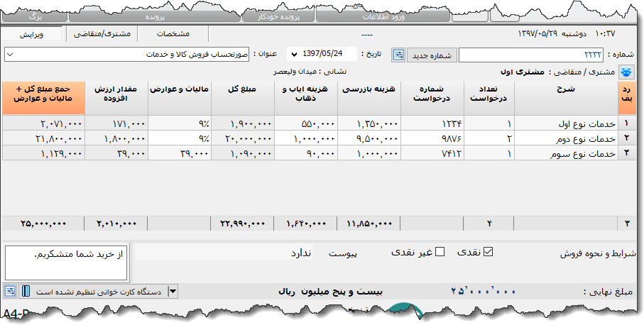Click inspection cost cell ۹,۵۰۰,۰۰۰
Image resolution: width=644 pixels, height=325 pixels.
(369, 138)
